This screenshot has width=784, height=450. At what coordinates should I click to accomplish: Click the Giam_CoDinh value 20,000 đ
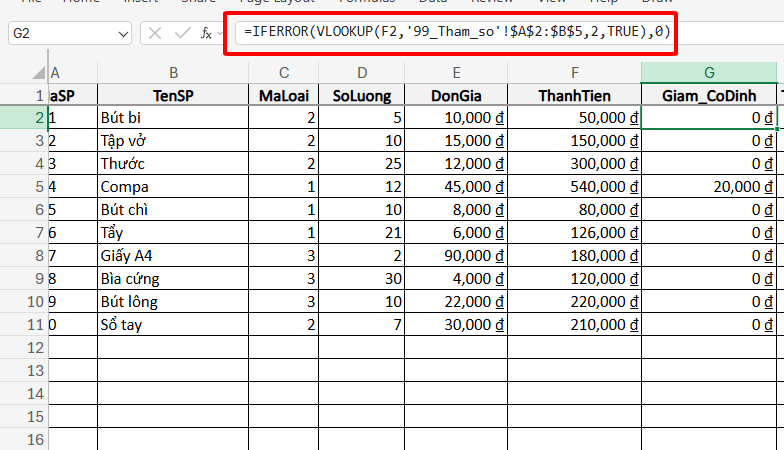point(709,186)
